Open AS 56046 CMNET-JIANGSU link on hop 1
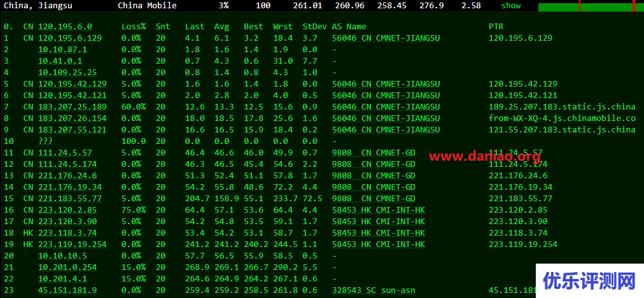 [386, 38]
